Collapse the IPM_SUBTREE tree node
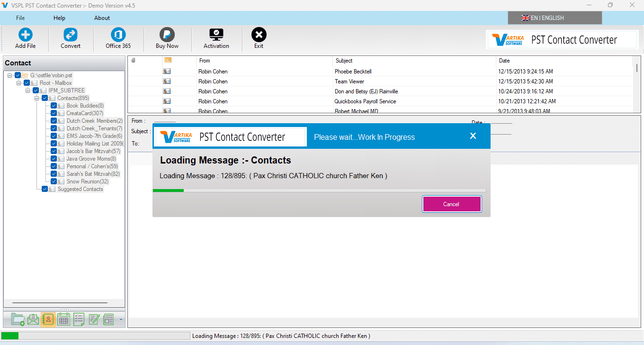 point(28,91)
